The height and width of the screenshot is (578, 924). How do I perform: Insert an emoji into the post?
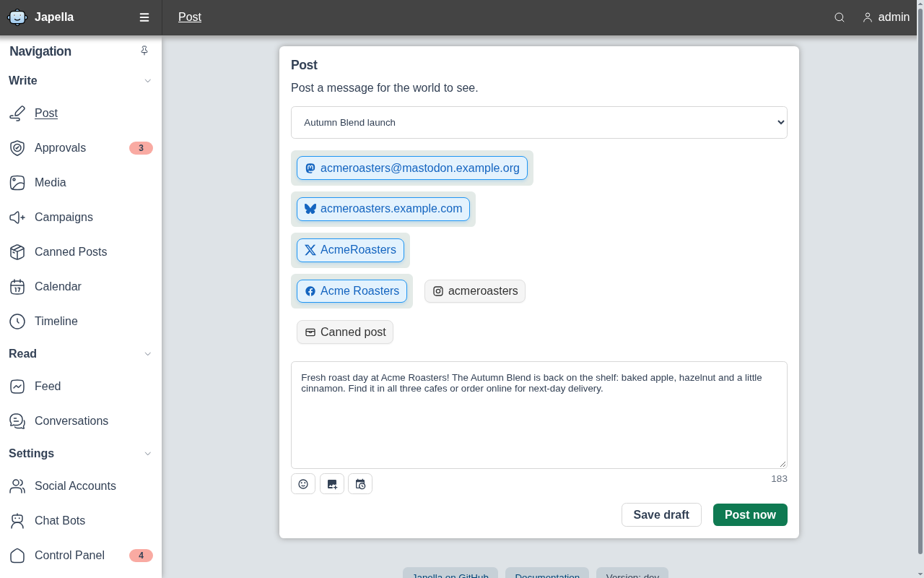point(303,484)
